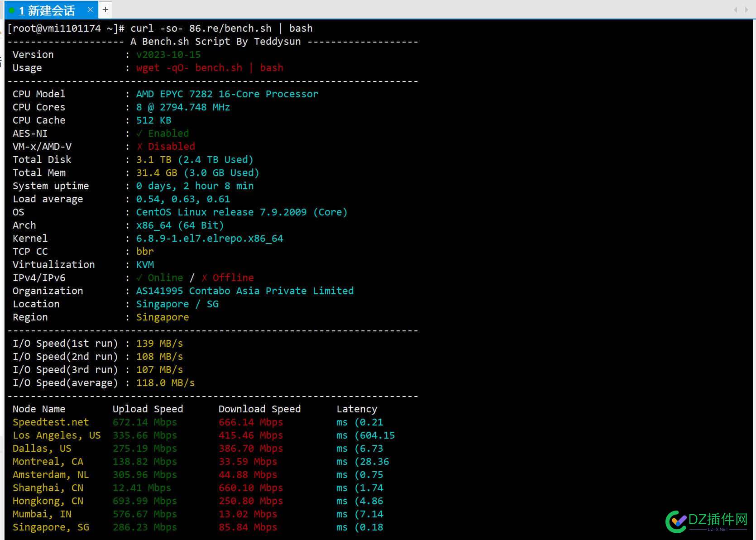Click the virtualization value KVM
The width and height of the screenshot is (756, 540).
coord(145,264)
